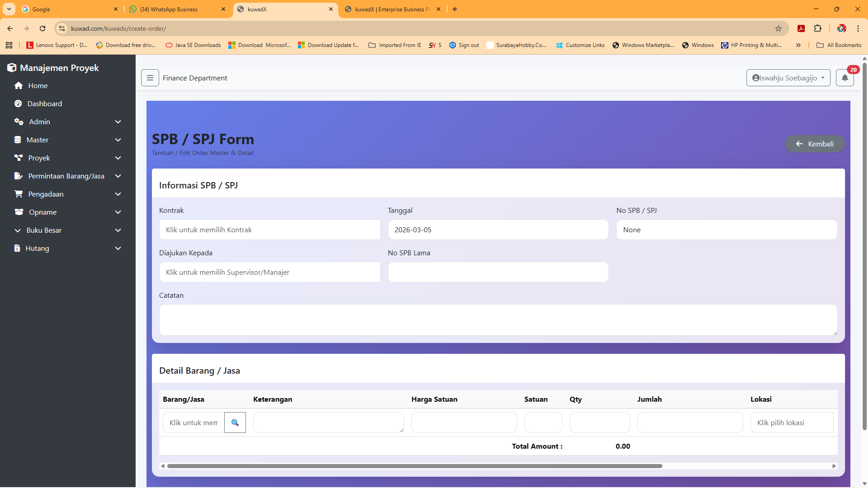Click the Home house icon in the sidebar

[19, 86]
